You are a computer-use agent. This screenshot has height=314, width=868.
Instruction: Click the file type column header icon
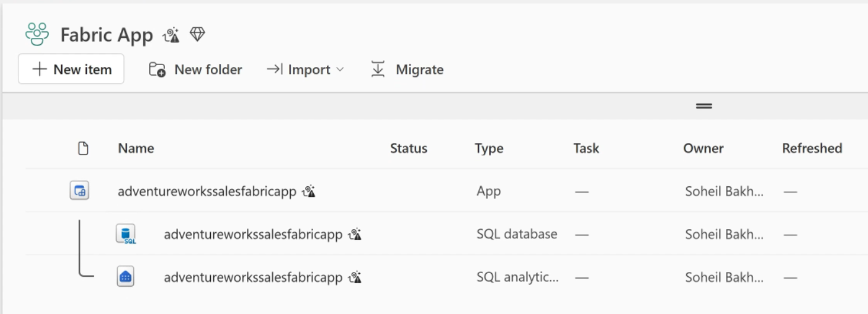[x=83, y=148]
